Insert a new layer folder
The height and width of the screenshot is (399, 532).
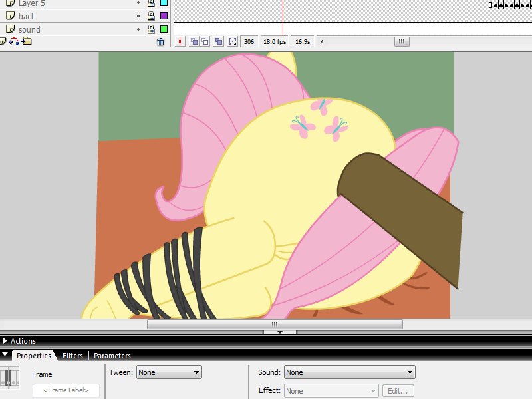(26, 41)
